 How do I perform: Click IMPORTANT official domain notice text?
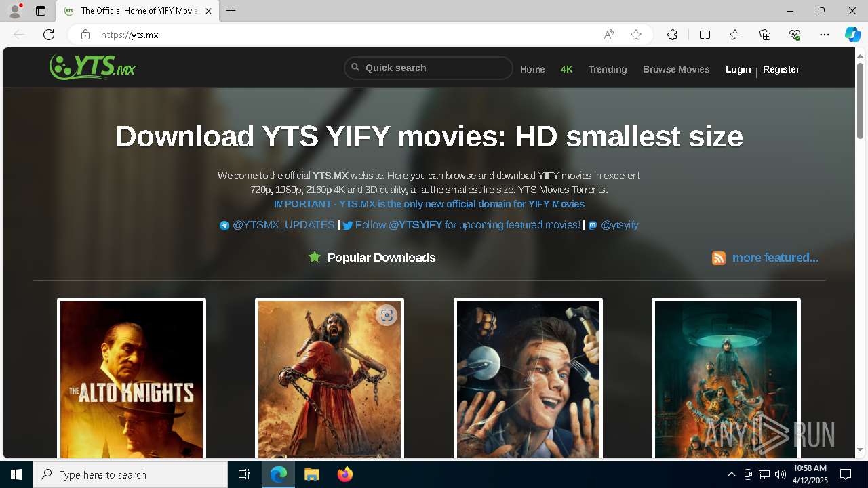pyautogui.click(x=429, y=204)
